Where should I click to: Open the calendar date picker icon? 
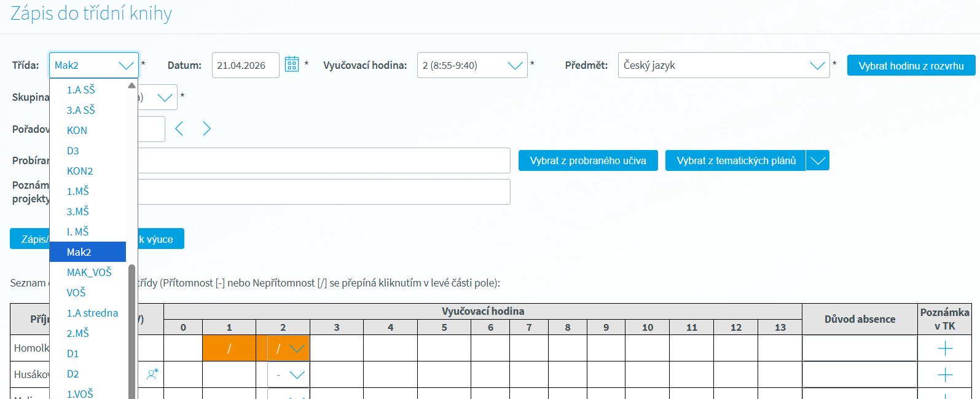(292, 65)
